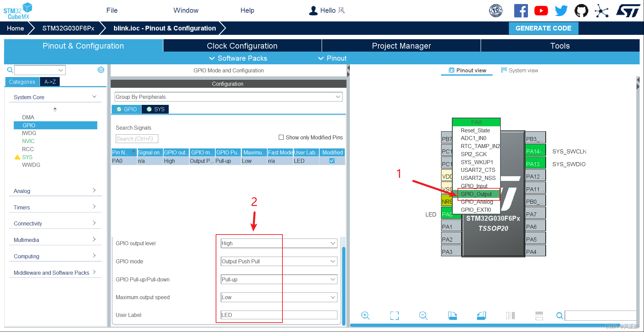Select GPIO_Output from the pin menu
Viewport: 644px width, 332px height.
[x=476, y=194]
